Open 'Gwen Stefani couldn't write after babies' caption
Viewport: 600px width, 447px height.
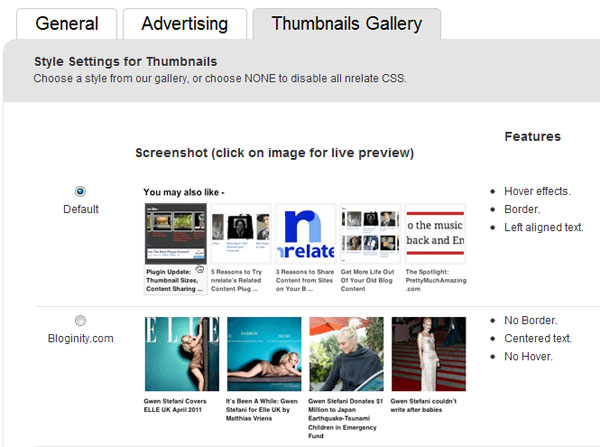pos(424,406)
